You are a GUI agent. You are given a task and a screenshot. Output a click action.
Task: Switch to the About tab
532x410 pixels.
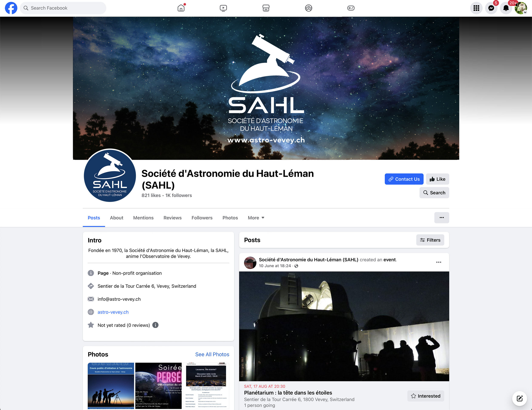click(116, 218)
